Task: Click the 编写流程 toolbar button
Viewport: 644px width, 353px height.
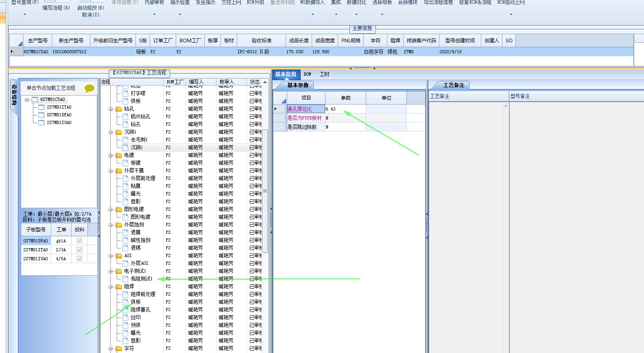Action: tap(56, 8)
